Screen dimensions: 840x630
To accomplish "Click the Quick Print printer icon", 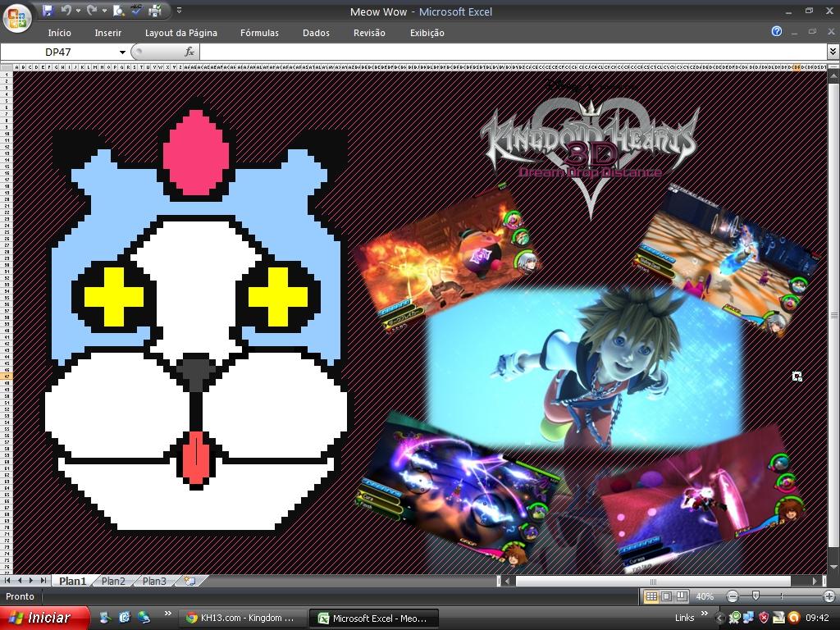I will coord(155,11).
